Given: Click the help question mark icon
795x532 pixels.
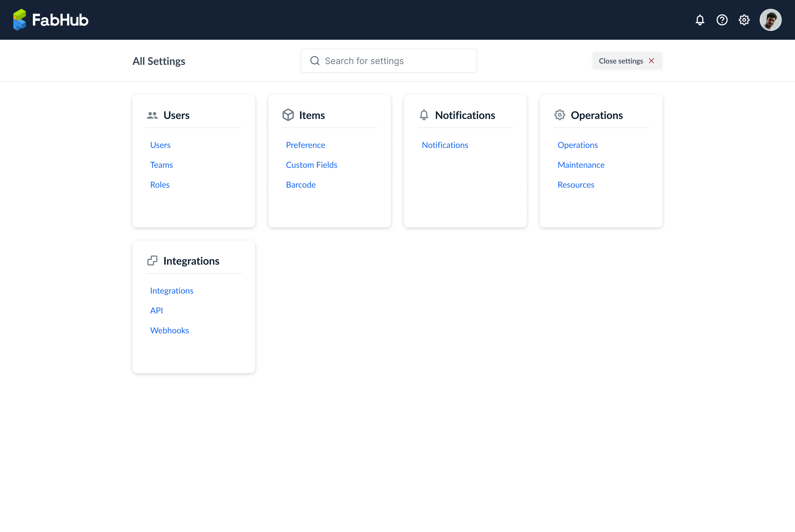Looking at the screenshot, I should tap(722, 20).
